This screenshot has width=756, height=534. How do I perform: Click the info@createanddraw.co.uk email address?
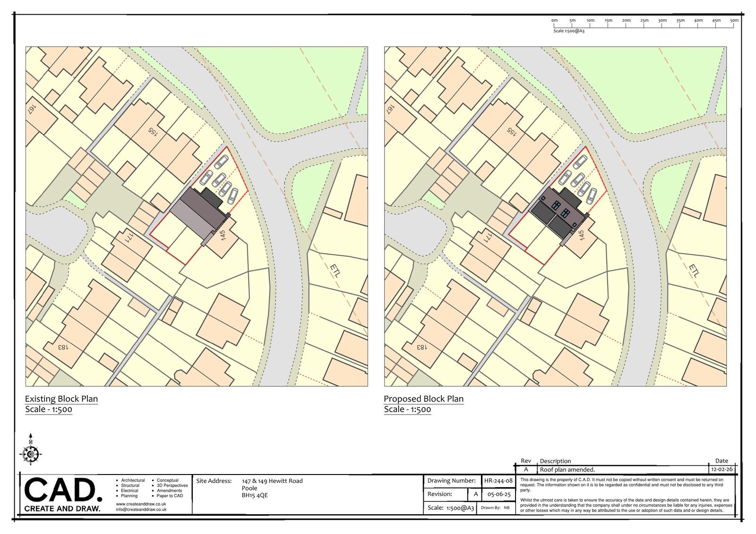point(141,509)
